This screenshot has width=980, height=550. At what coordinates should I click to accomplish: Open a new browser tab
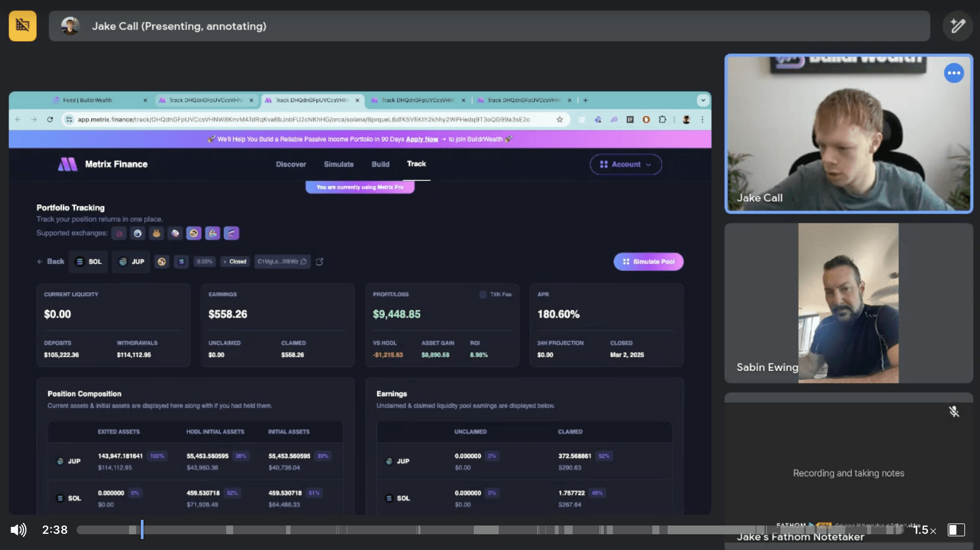585,100
